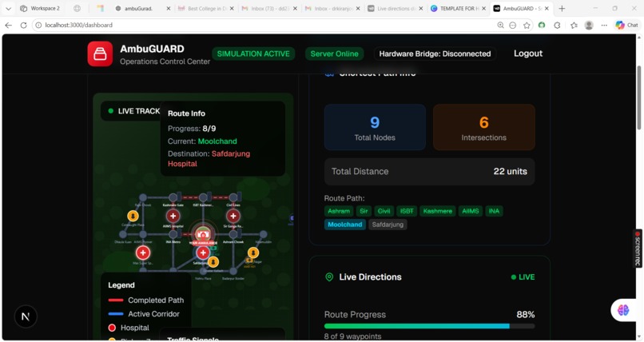Click the Safdarjung grey route chip
This screenshot has height=342, width=644.
tap(388, 225)
